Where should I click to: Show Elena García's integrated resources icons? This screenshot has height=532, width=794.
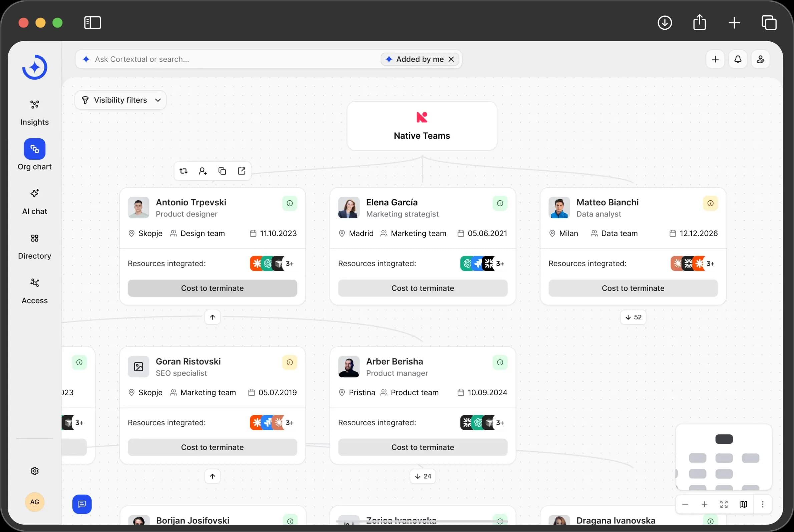pos(482,264)
